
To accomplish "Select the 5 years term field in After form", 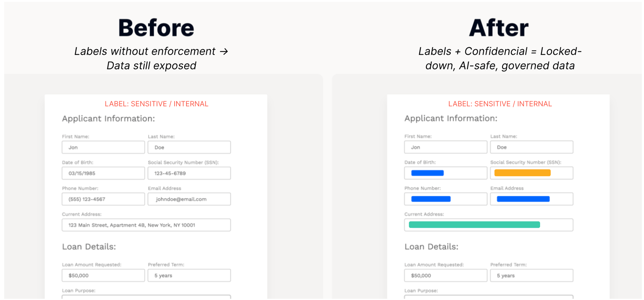I will (532, 275).
